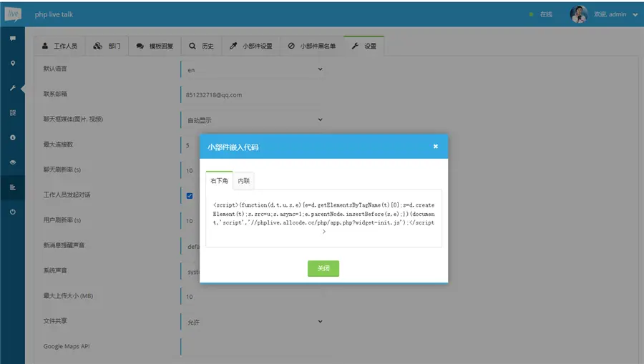Image resolution: width=644 pixels, height=364 pixels.
Task: Open the info circle sidebar icon
Action: [13, 137]
